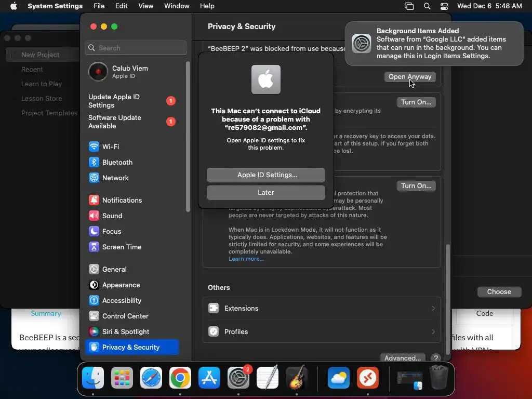The height and width of the screenshot is (399, 532).
Task: Click Spotlight search icon in menu bar
Action: [427, 6]
